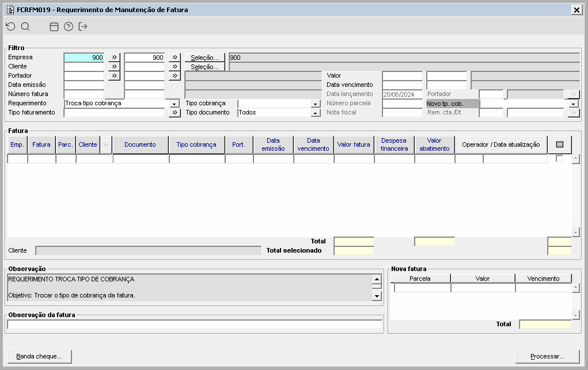Click the Empresa Seleção button

point(205,58)
